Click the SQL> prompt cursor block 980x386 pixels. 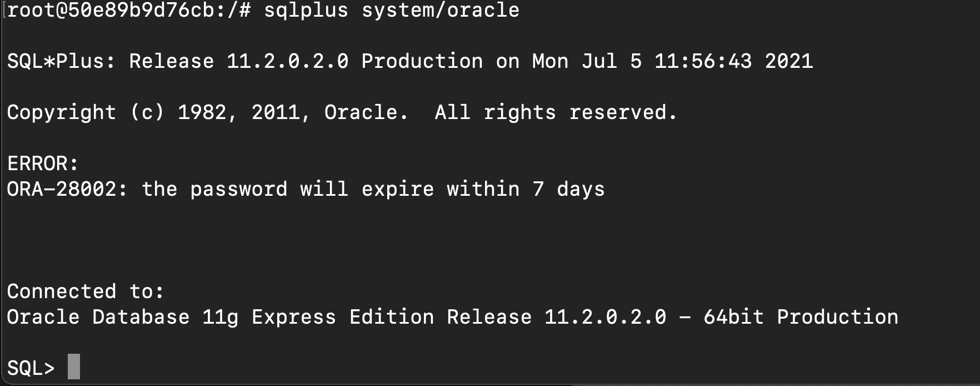74,367
